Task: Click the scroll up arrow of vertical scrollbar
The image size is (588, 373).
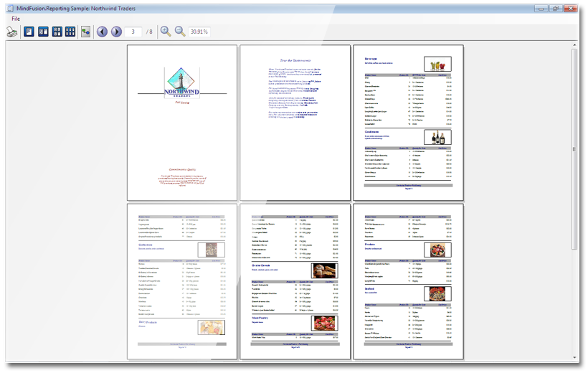Action: point(574,46)
